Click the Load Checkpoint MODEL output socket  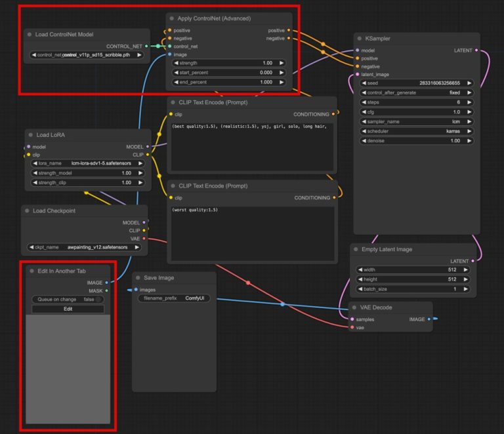click(144, 222)
